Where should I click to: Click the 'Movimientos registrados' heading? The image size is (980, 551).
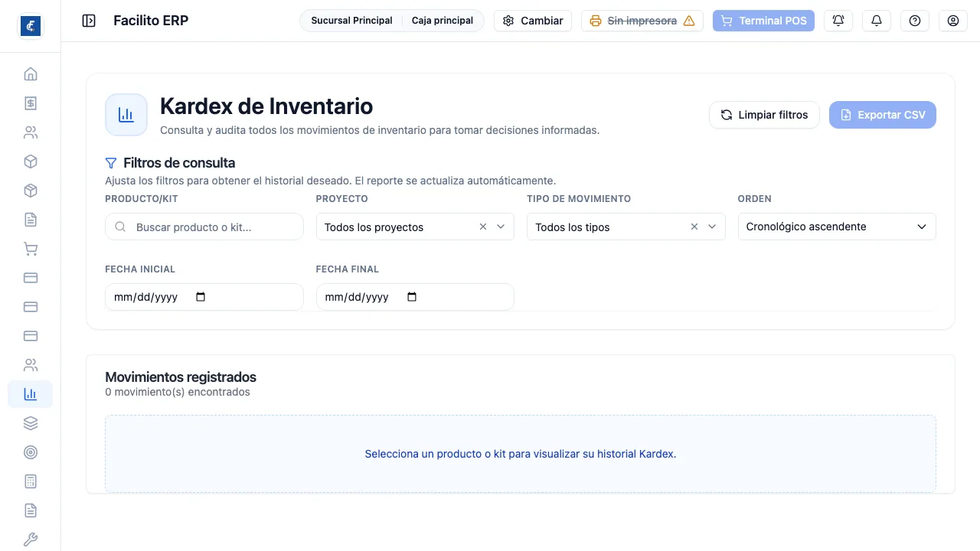click(181, 377)
